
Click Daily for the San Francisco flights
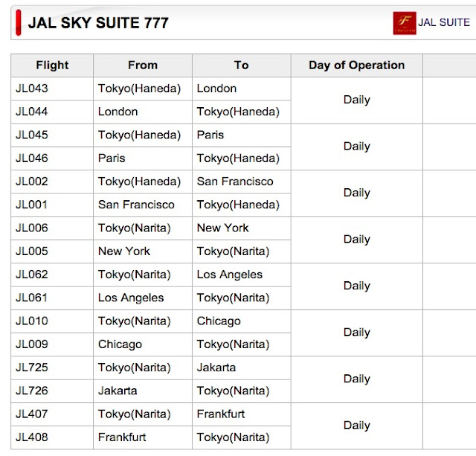pyautogui.click(x=357, y=193)
